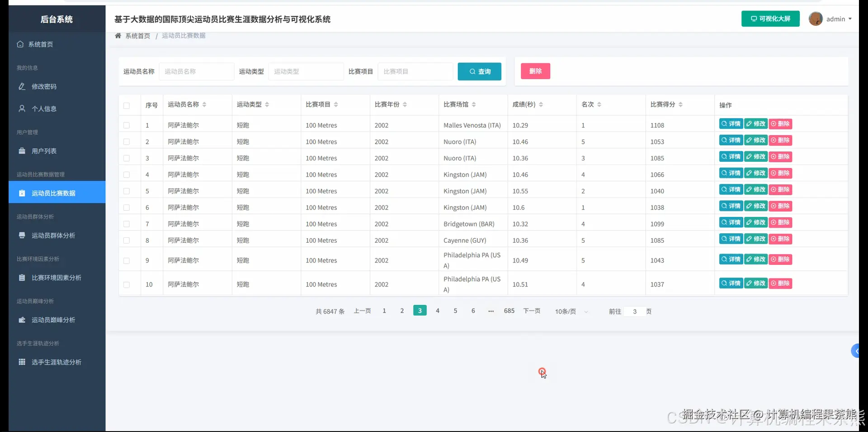
Task: Click home icon in breadcrumb
Action: pos(118,36)
